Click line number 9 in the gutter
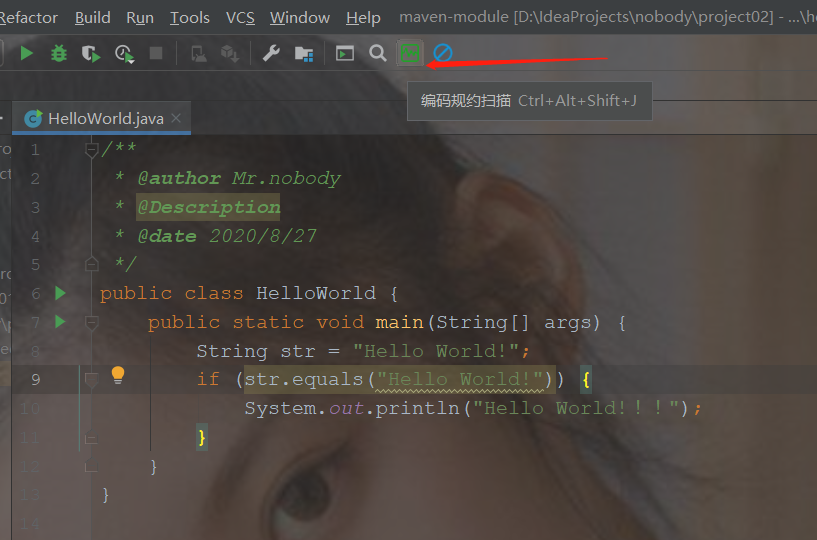Screen dimensions: 817x540 tap(35, 379)
